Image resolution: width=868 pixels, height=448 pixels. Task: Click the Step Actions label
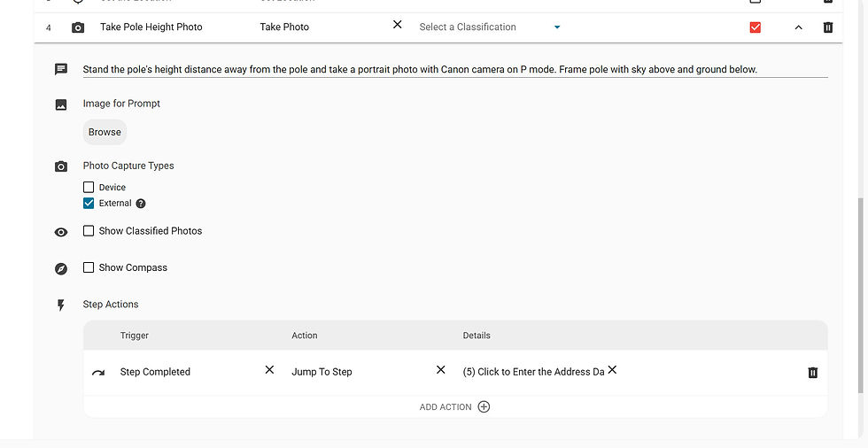(111, 305)
